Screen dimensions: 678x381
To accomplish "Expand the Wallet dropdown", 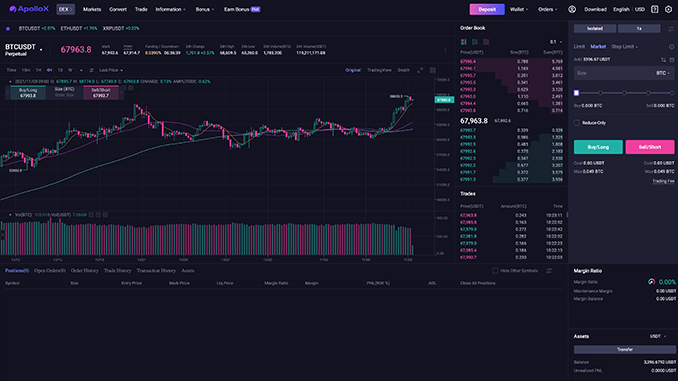I will coord(519,9).
